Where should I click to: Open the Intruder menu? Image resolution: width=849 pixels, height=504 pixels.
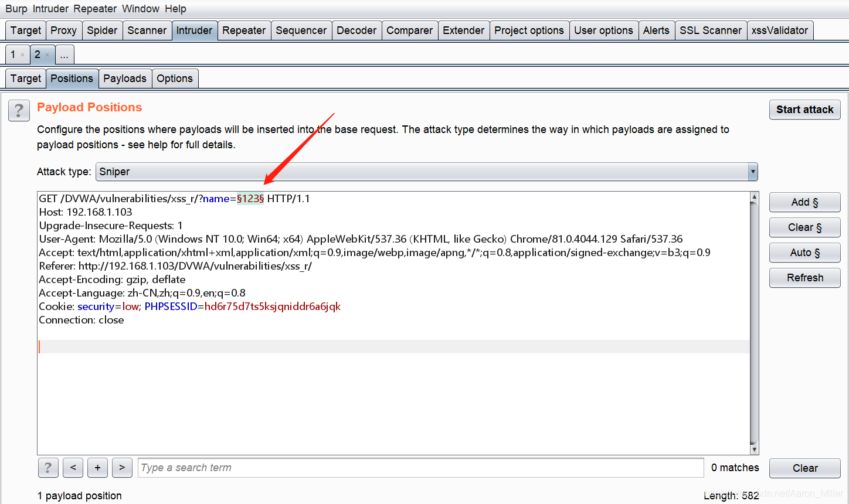(x=51, y=9)
